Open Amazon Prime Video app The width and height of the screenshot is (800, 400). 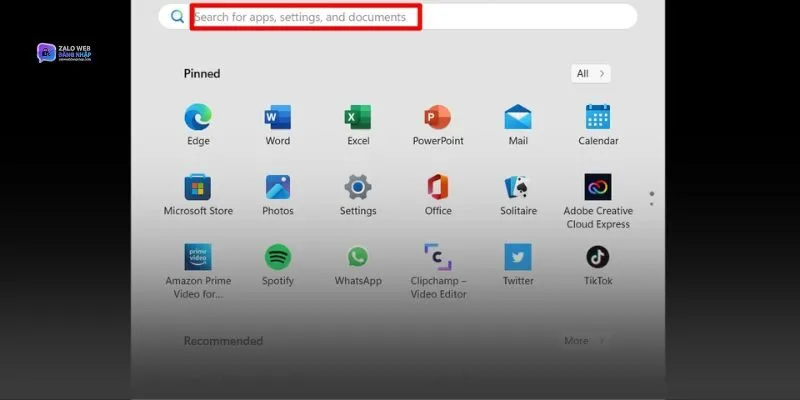[198, 258]
